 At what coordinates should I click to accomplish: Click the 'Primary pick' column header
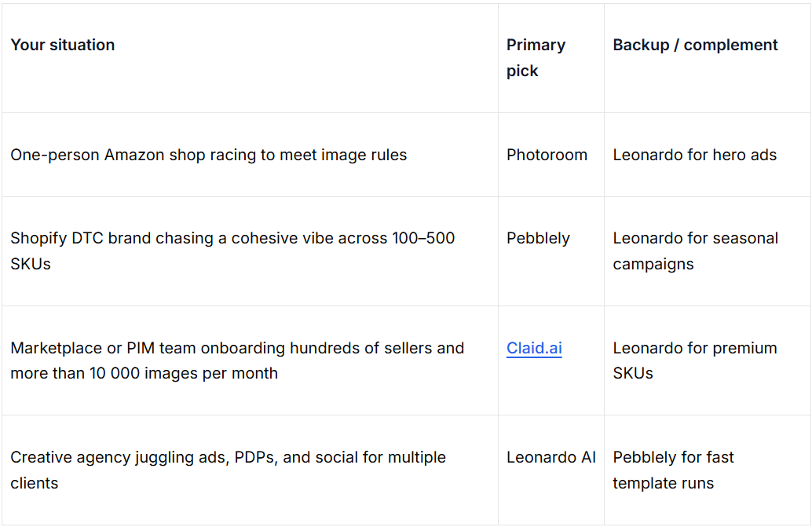click(536, 57)
